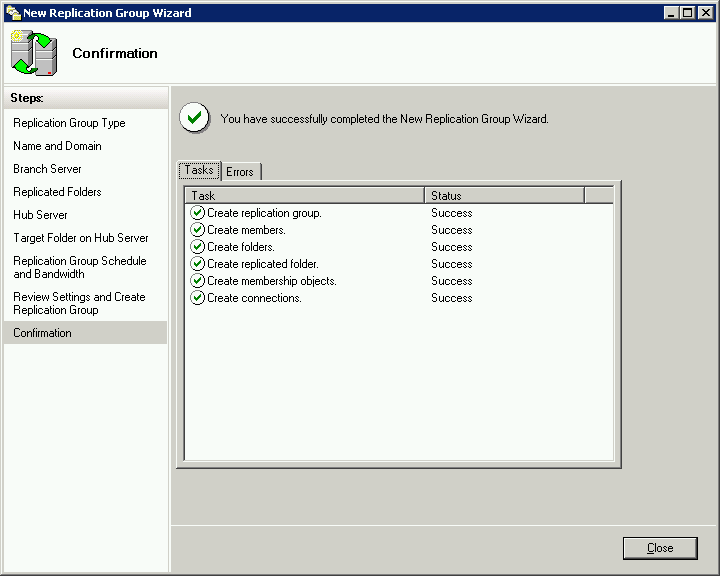Screen dimensions: 720x576
Task: Maximize the wizard window
Action: [687, 13]
